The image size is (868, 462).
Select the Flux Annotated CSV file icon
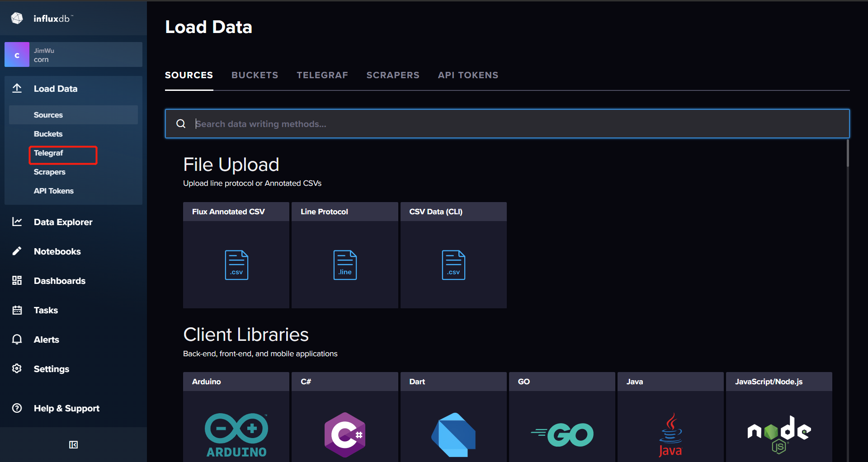click(x=236, y=265)
